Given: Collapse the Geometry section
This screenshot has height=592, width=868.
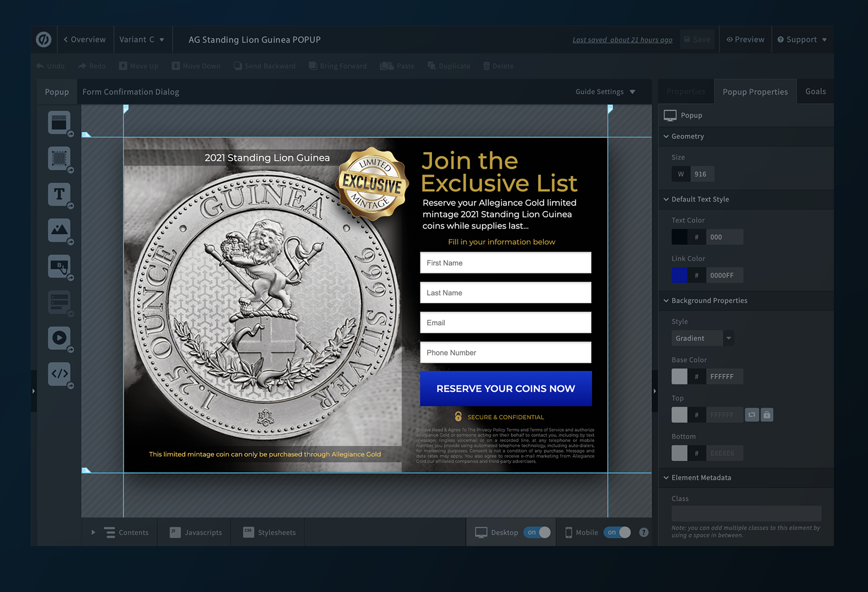Looking at the screenshot, I should point(666,137).
